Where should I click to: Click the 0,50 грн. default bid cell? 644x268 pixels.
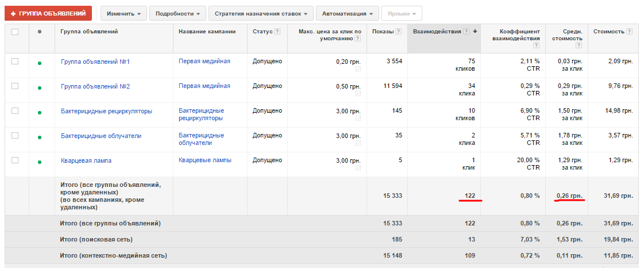click(x=349, y=86)
